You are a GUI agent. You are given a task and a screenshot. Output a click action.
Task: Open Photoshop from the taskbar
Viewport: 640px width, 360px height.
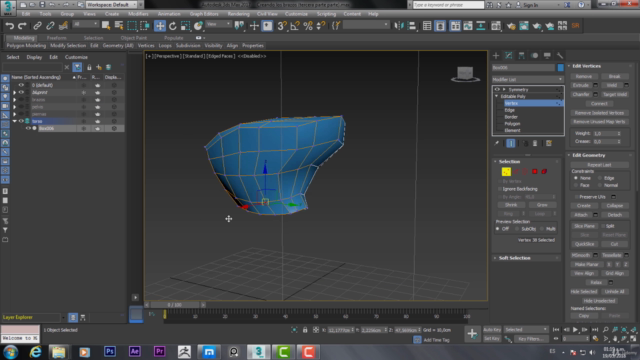pyautogui.click(x=109, y=351)
